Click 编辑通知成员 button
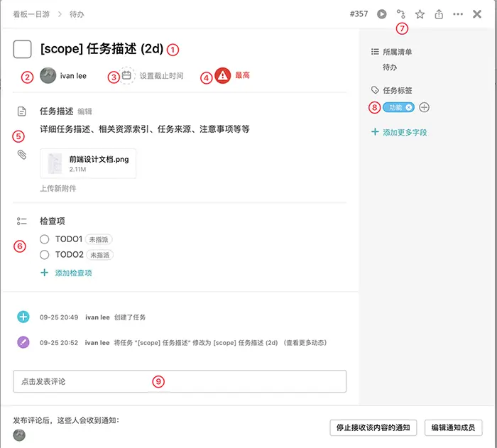Screen dimensions: 497x448 point(453,427)
